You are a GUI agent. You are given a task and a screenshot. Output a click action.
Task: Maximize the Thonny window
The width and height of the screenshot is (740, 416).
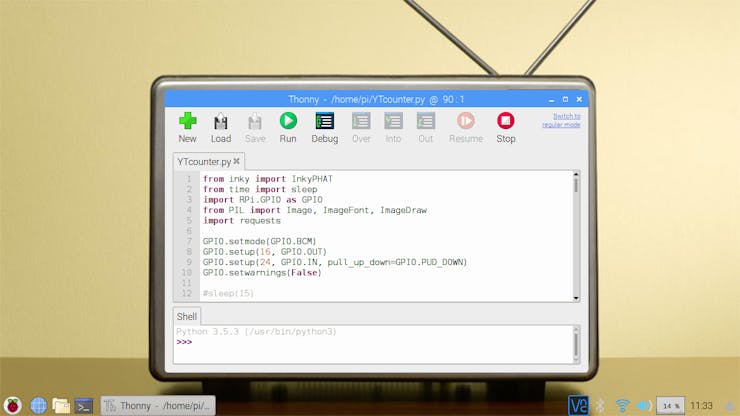565,100
